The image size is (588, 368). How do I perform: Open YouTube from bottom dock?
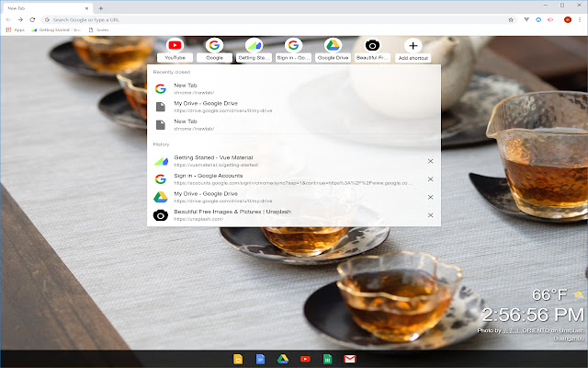tap(305, 360)
